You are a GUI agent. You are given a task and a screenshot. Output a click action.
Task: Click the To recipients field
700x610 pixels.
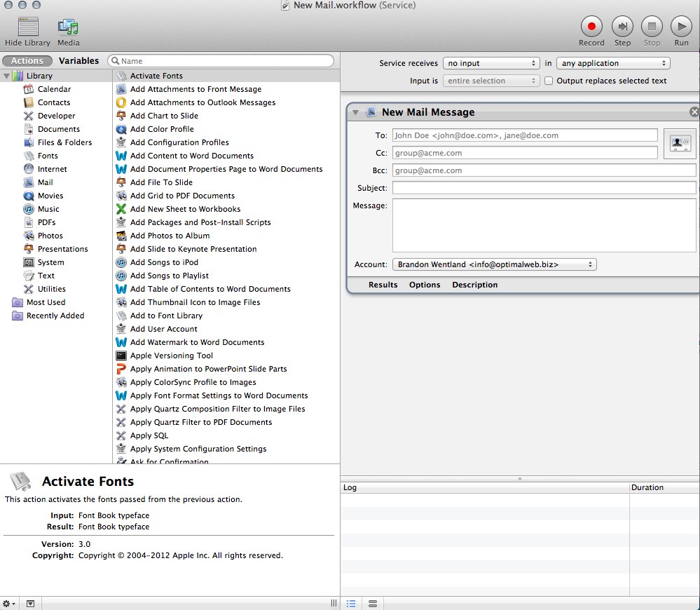click(x=525, y=135)
